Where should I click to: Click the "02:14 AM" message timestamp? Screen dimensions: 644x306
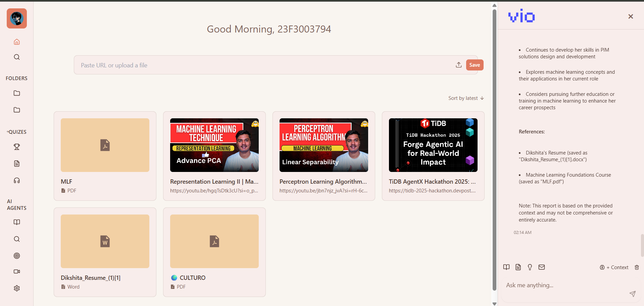523,233
